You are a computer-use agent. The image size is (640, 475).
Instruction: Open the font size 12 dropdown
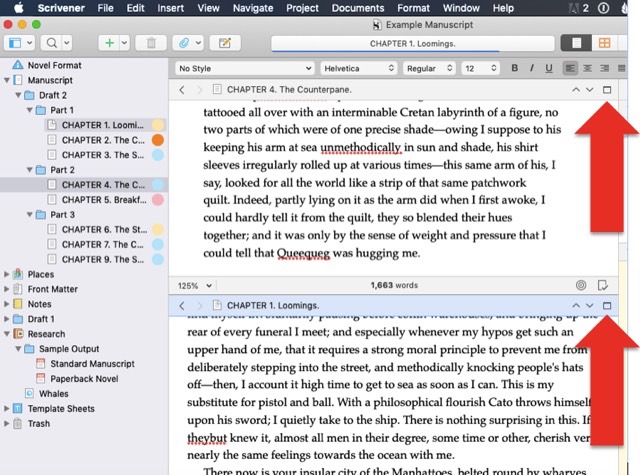(x=480, y=68)
